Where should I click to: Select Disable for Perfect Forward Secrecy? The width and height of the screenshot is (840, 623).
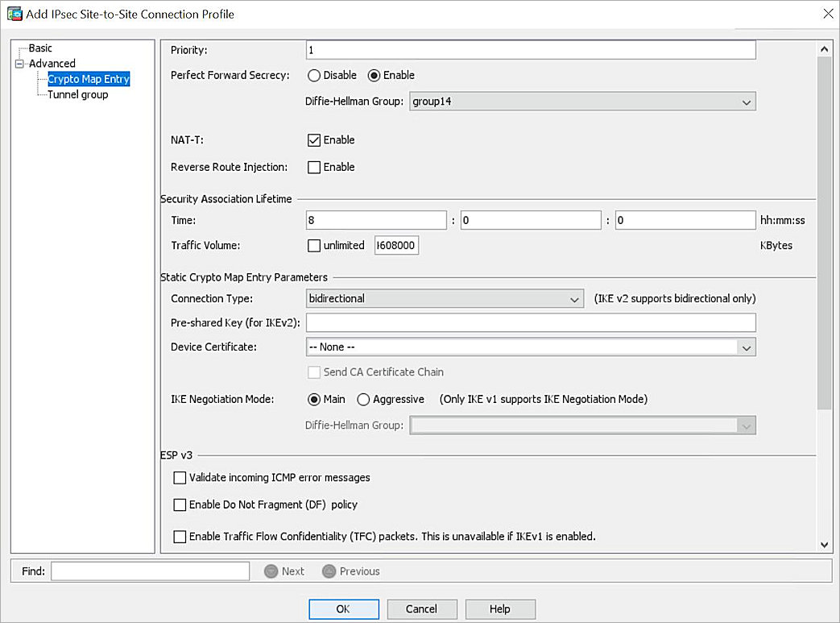(314, 75)
